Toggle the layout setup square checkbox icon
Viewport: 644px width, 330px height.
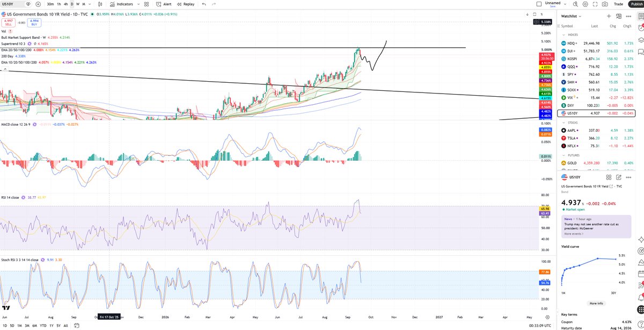[539, 4]
